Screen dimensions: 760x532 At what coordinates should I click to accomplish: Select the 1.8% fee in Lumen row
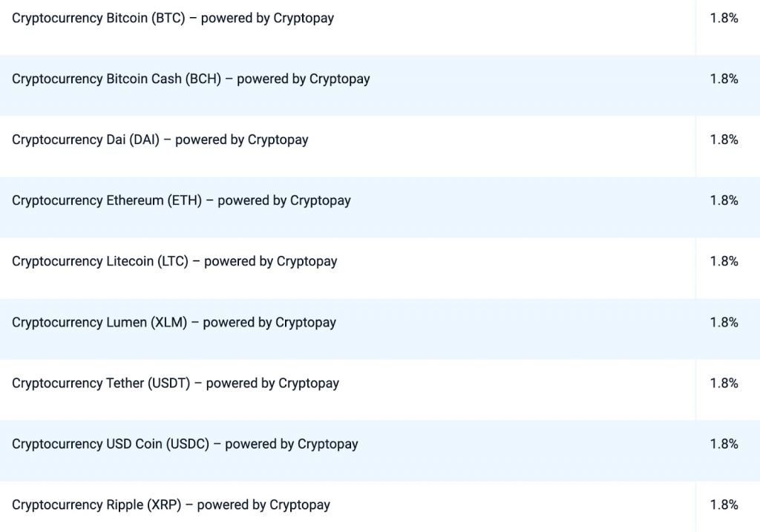click(x=724, y=323)
